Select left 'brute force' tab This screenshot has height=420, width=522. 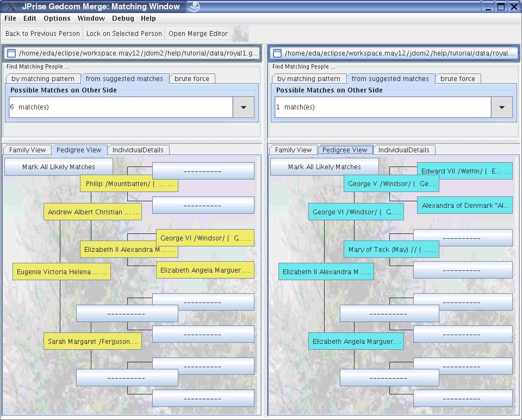click(x=191, y=79)
